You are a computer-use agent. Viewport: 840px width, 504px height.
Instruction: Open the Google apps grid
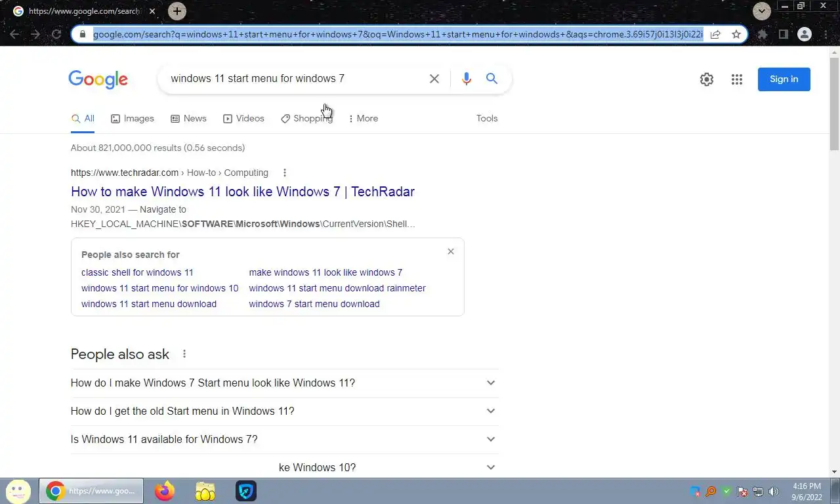pyautogui.click(x=737, y=79)
